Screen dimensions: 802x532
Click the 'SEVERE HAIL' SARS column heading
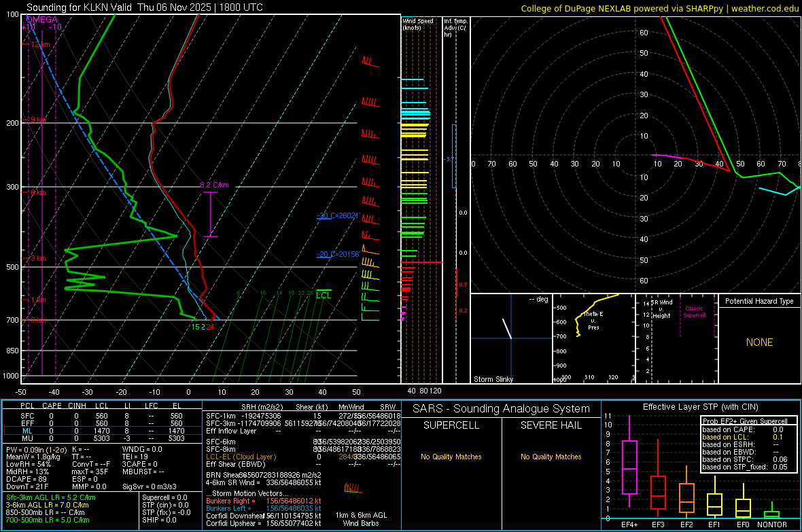coord(551,425)
